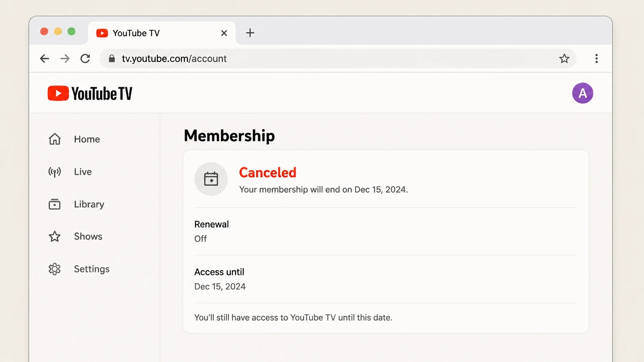
Task: Click the red macOS close button
Action: point(44,31)
